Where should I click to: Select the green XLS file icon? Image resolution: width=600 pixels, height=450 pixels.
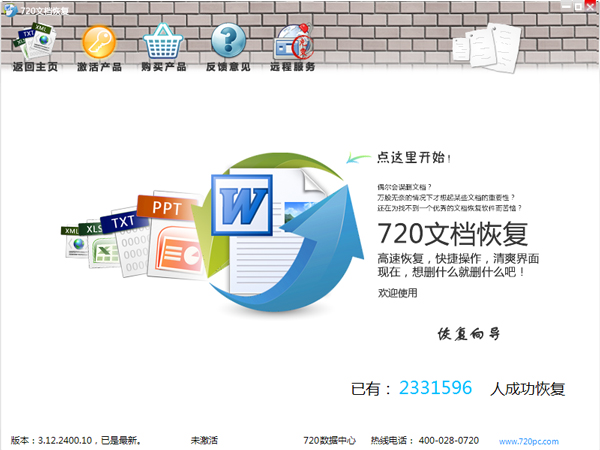tap(98, 243)
